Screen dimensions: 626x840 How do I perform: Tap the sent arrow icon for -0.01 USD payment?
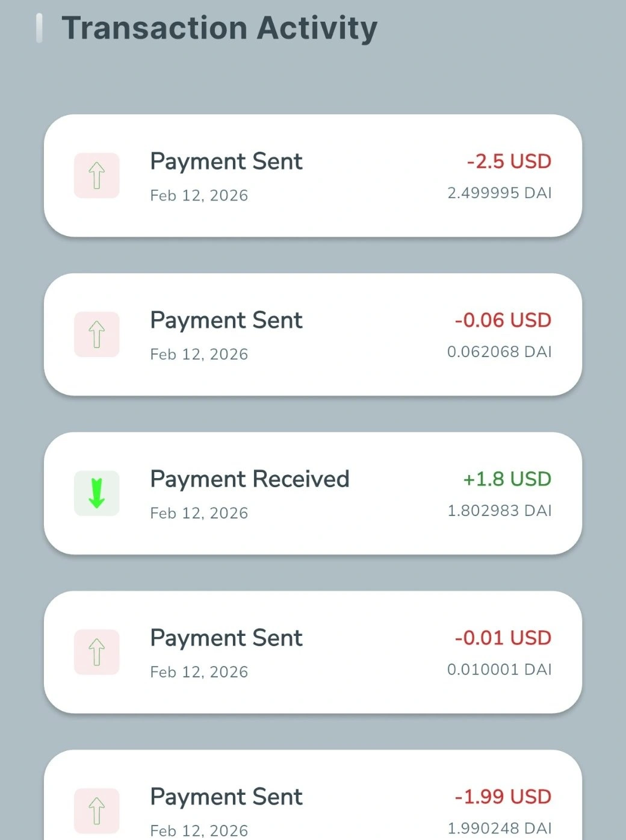click(97, 652)
